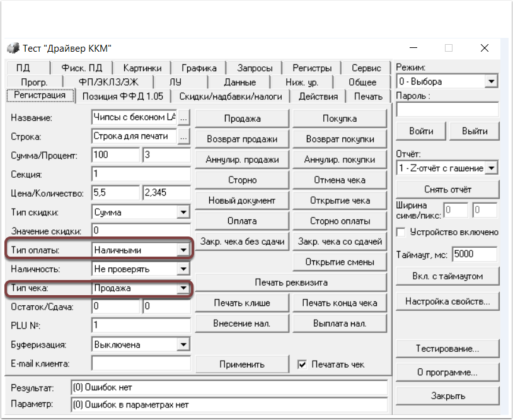This screenshot has height=420, width=513.
Task: Click the Выйти button
Action: (475, 131)
